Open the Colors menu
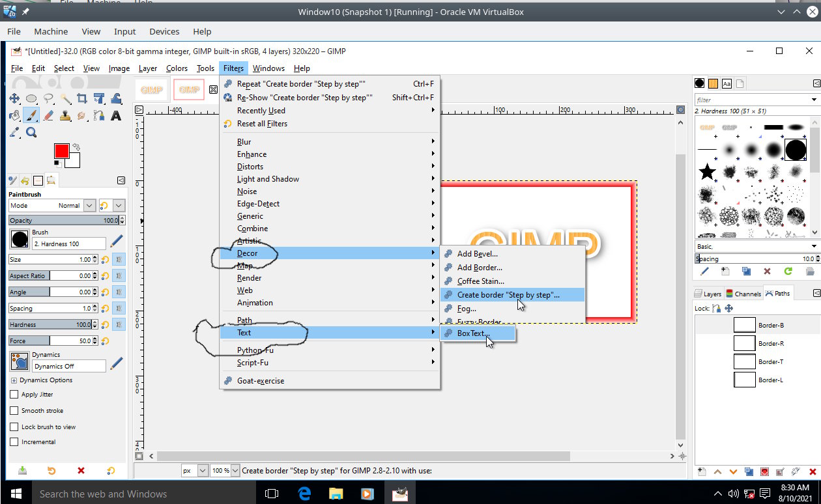The width and height of the screenshot is (821, 504). (x=177, y=68)
